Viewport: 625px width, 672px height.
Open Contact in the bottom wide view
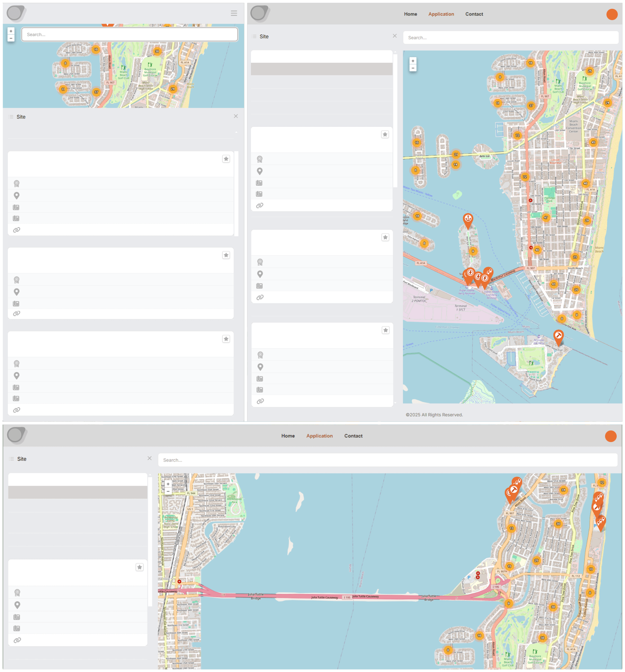click(353, 436)
